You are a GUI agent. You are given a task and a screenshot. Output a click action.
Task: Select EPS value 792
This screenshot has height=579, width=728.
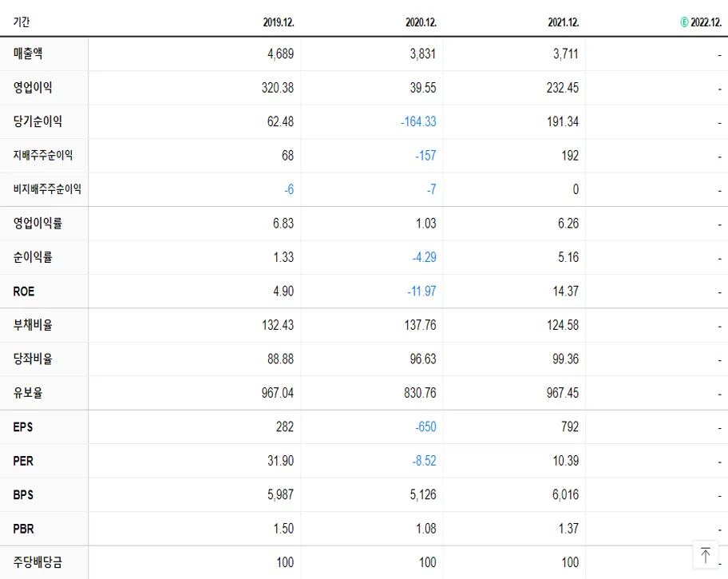570,427
